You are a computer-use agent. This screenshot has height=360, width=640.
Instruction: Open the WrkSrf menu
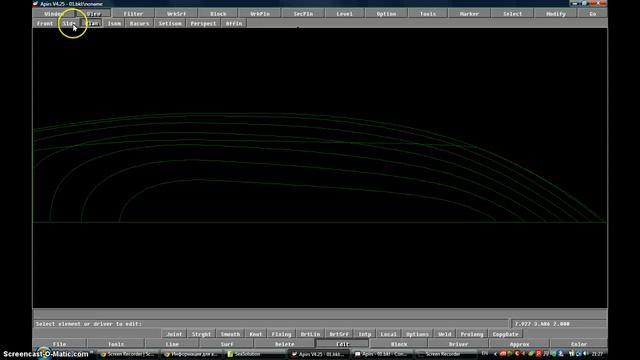tap(176, 13)
